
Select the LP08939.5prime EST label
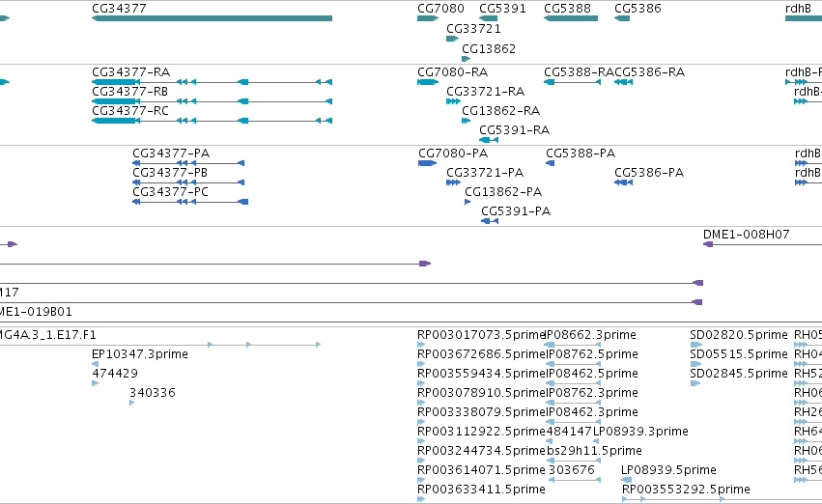(669, 470)
